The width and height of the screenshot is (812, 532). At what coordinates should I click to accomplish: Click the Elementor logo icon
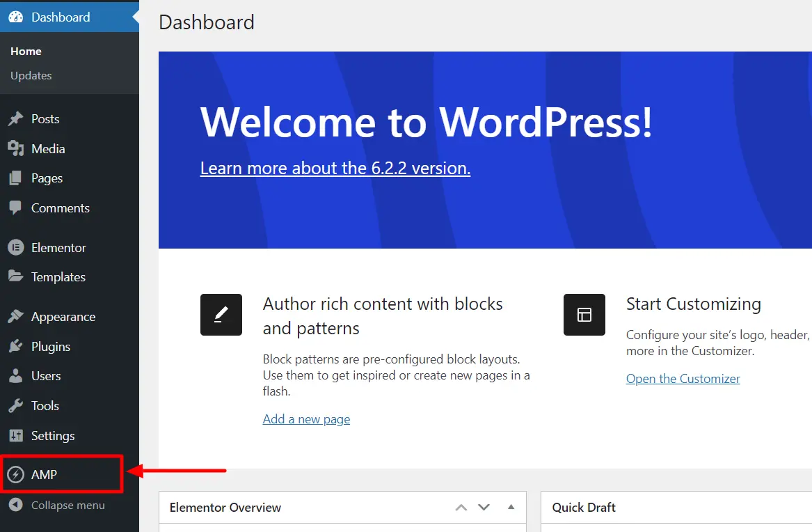[x=16, y=248]
